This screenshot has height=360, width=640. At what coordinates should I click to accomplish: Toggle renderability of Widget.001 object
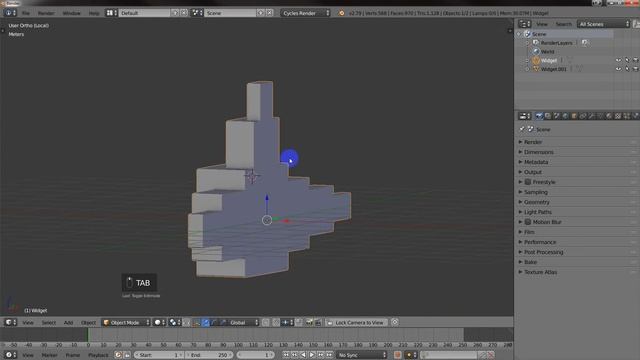click(x=636, y=69)
